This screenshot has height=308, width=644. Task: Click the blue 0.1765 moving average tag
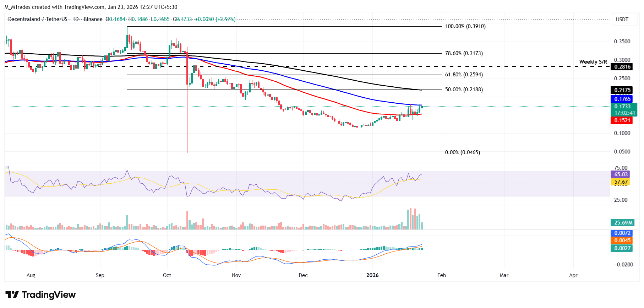pyautogui.click(x=622, y=99)
